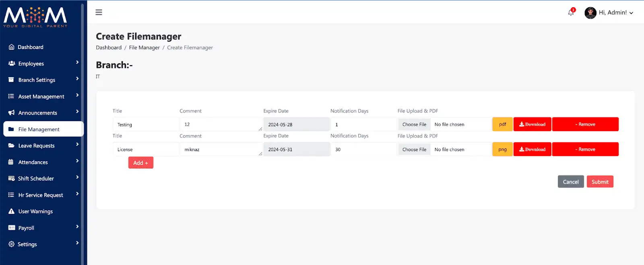Choose File for the License row
The image size is (644, 265).
pos(414,150)
